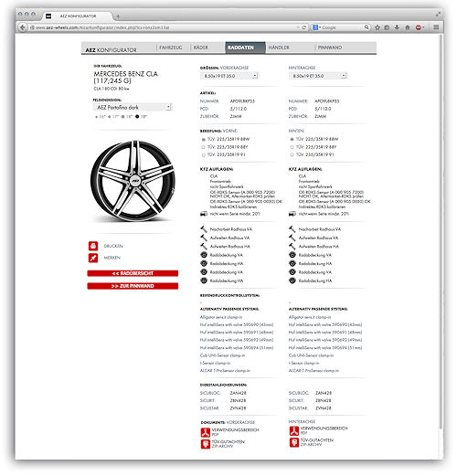Open the browser hamburger menu
The height and width of the screenshot is (476, 457).
[x=436, y=27]
